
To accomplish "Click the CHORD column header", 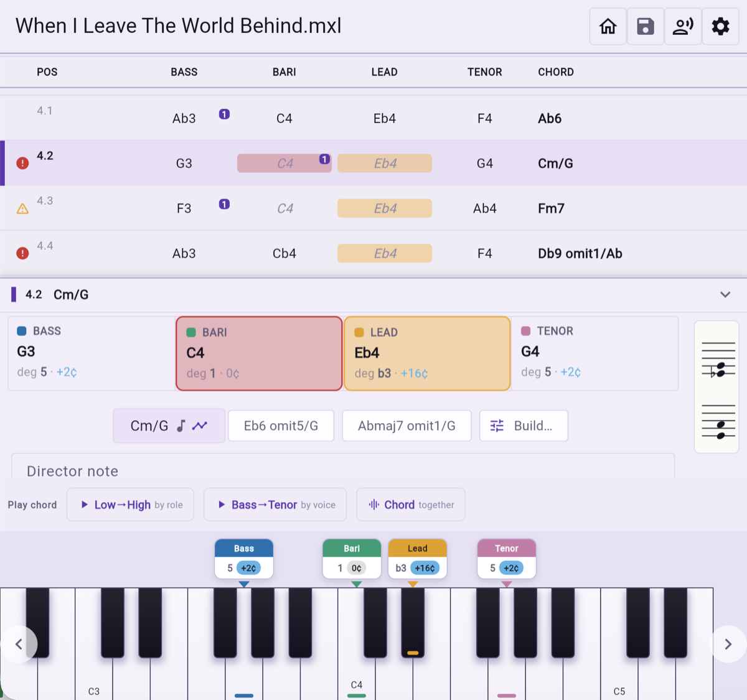I will point(556,72).
